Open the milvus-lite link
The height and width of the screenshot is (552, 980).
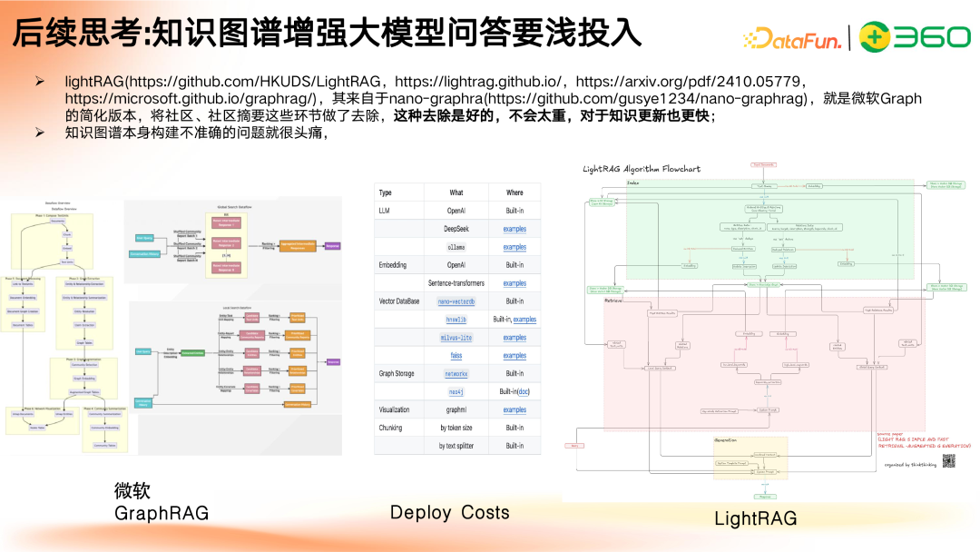(x=456, y=338)
